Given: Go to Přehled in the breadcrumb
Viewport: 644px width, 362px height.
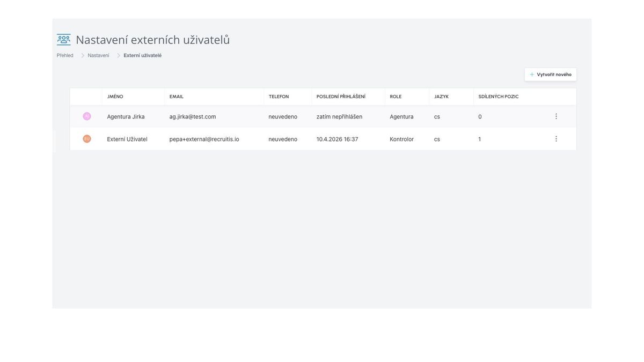Looking at the screenshot, I should coord(65,55).
